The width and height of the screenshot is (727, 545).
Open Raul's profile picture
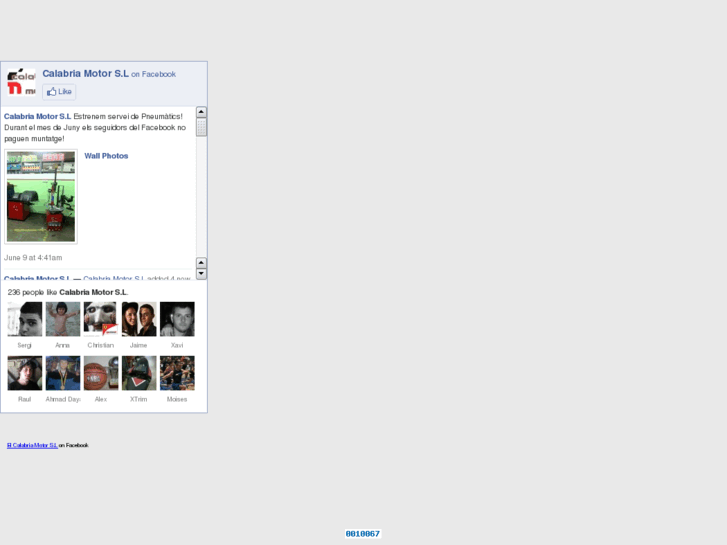(25, 373)
